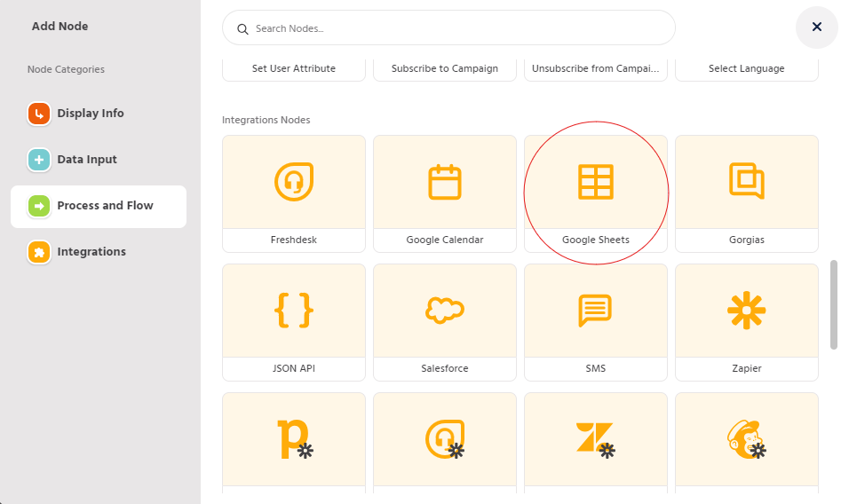Select the Process and Flow category
Image resolution: width=841 pixels, height=504 pixels.
104,206
